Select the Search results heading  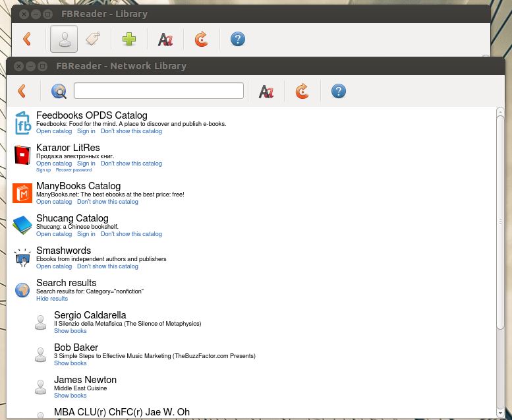(67, 283)
